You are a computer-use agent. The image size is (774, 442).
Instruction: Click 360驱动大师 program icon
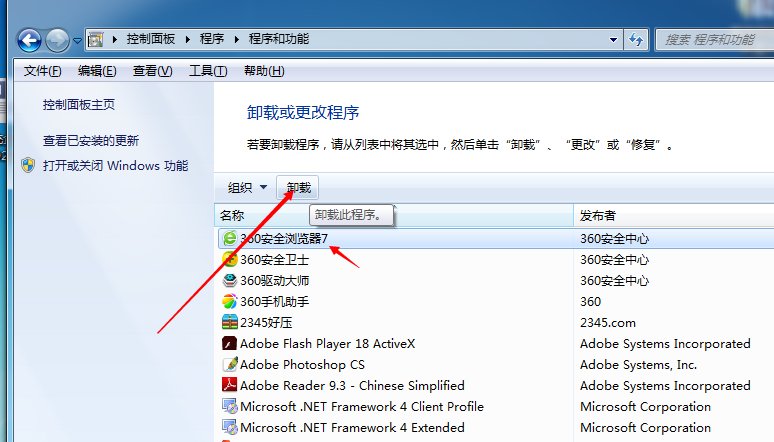pyautogui.click(x=230, y=281)
